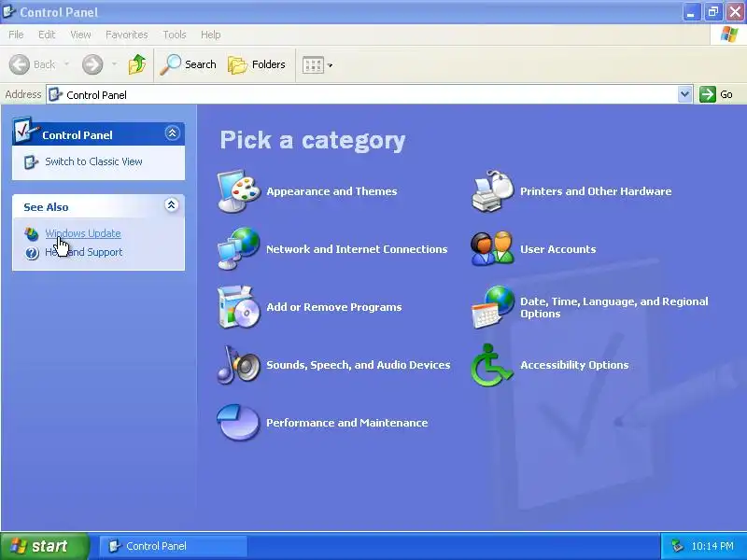
Task: Open the address bar dropdown arrow
Action: pos(684,94)
